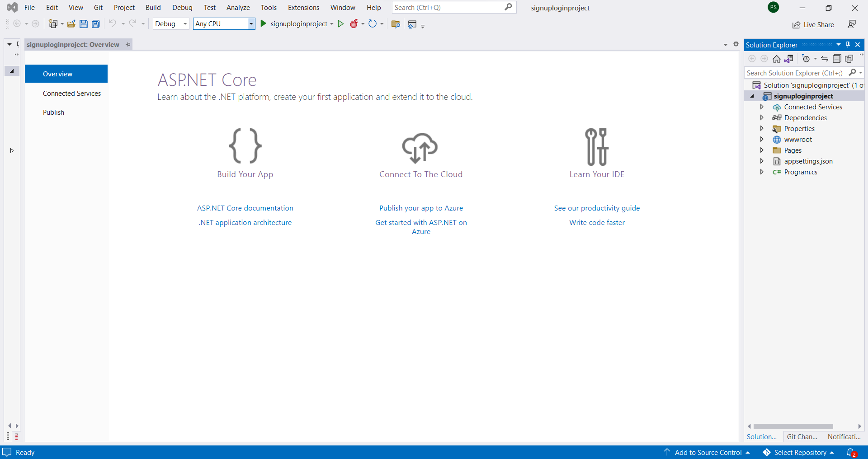Click the search magnifier in Solution Explorer
The width and height of the screenshot is (868, 459).
click(853, 72)
